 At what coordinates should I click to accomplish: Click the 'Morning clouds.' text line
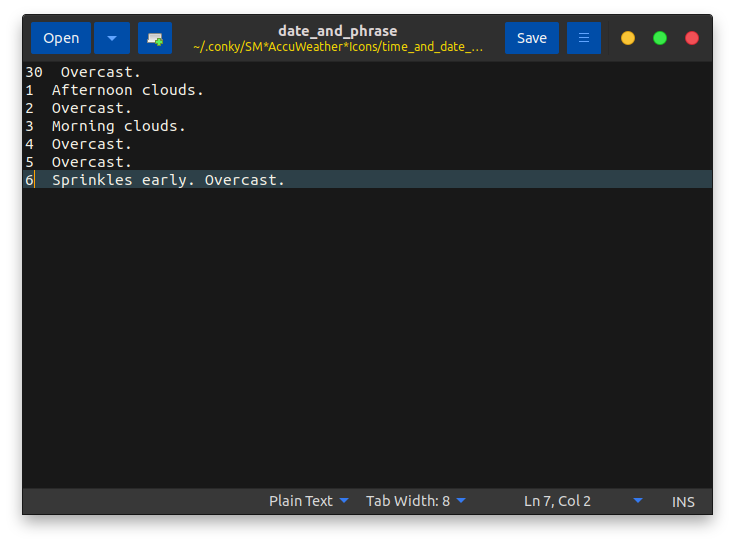coord(118,126)
